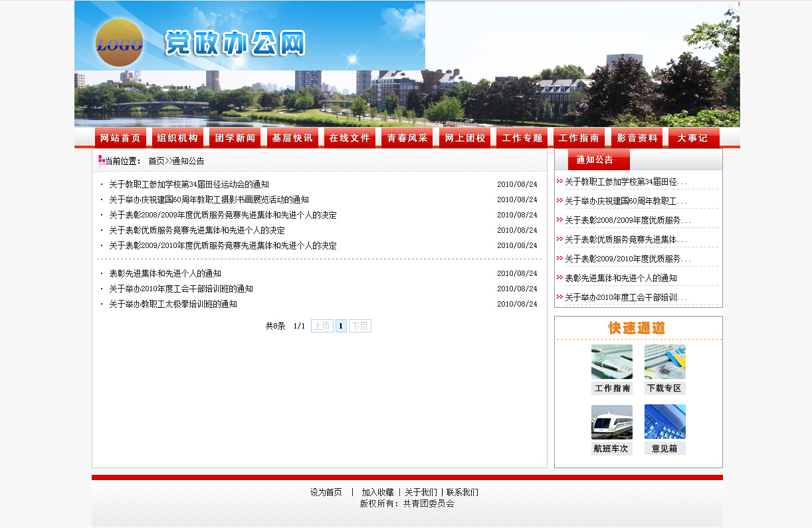Go to 影音资料 in the navigation bar
Image resolution: width=812 pixels, height=528 pixels.
coord(637,138)
